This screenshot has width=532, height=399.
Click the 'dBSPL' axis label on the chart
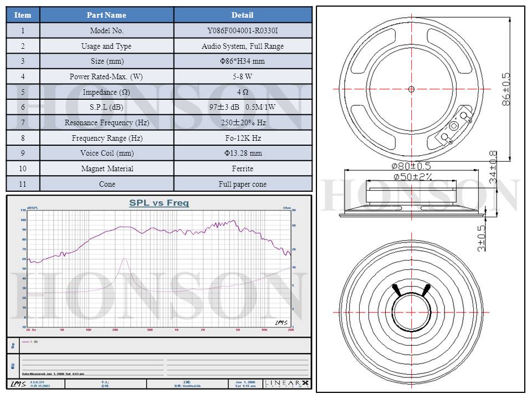click(33, 207)
